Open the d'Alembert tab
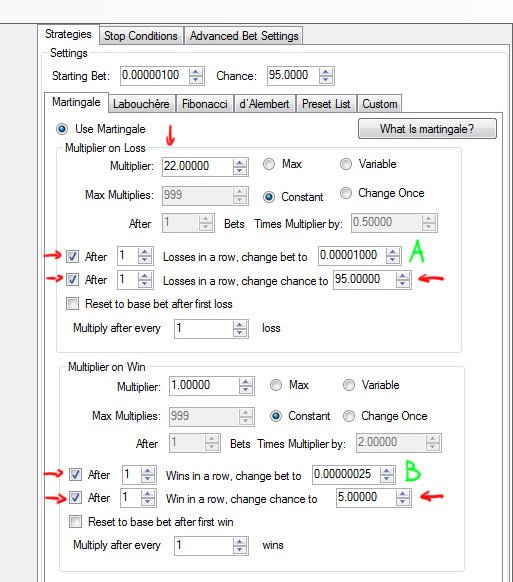This screenshot has width=513, height=582. tap(264, 104)
